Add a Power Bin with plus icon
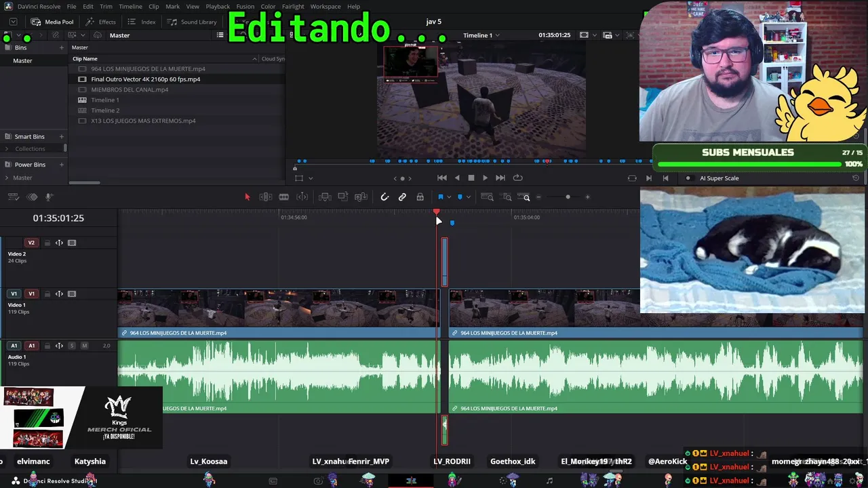 (62, 165)
